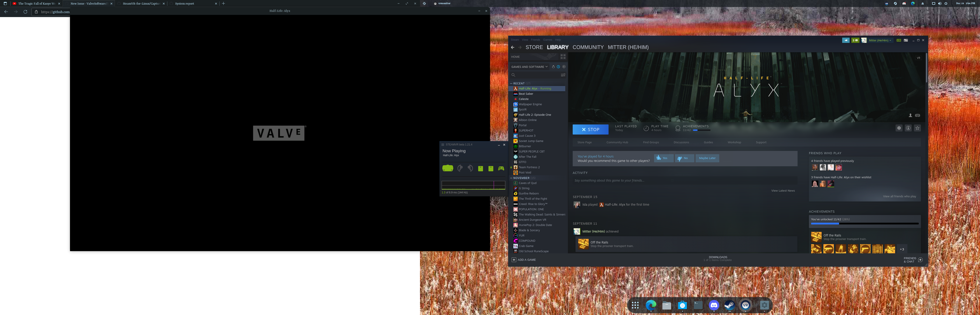Click the headset status icon in SteamVR
The height and width of the screenshot is (315, 980).
[x=448, y=168]
